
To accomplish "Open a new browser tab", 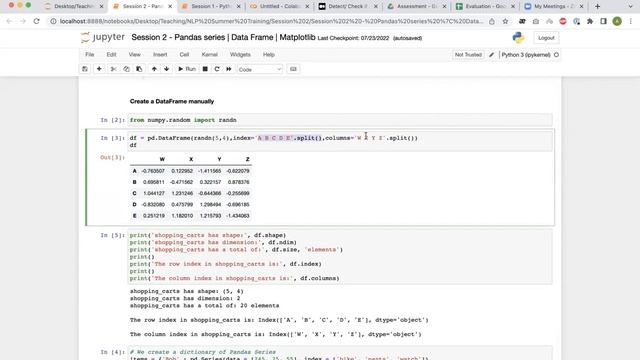I will 598,6.
